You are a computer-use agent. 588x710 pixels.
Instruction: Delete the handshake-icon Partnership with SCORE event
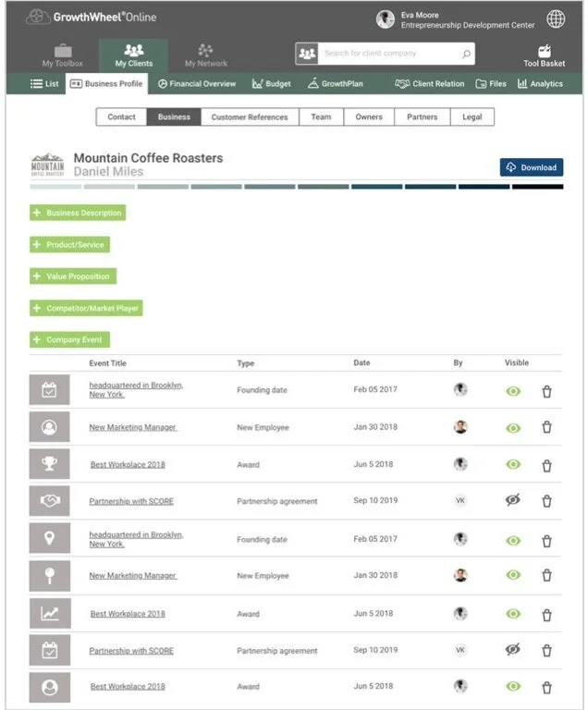[546, 501]
